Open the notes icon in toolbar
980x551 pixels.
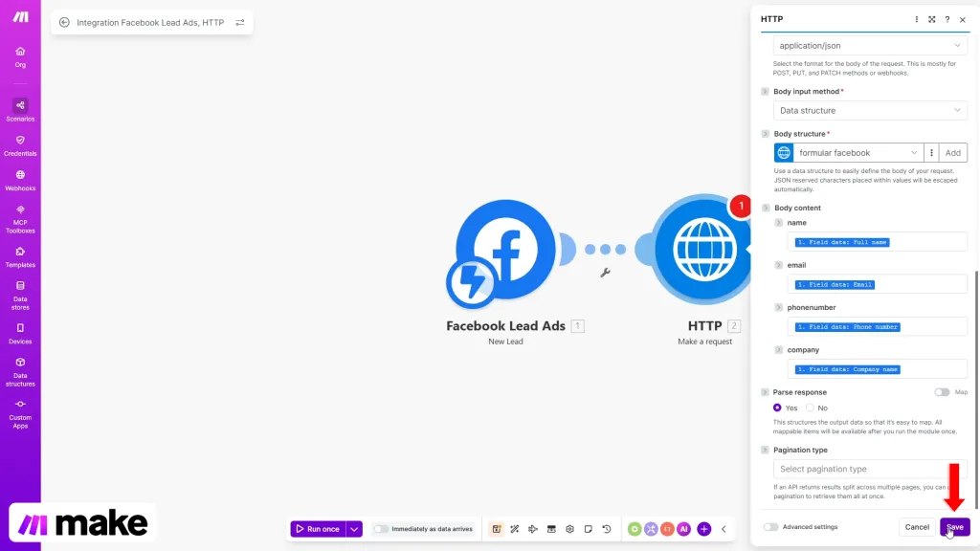(x=589, y=529)
